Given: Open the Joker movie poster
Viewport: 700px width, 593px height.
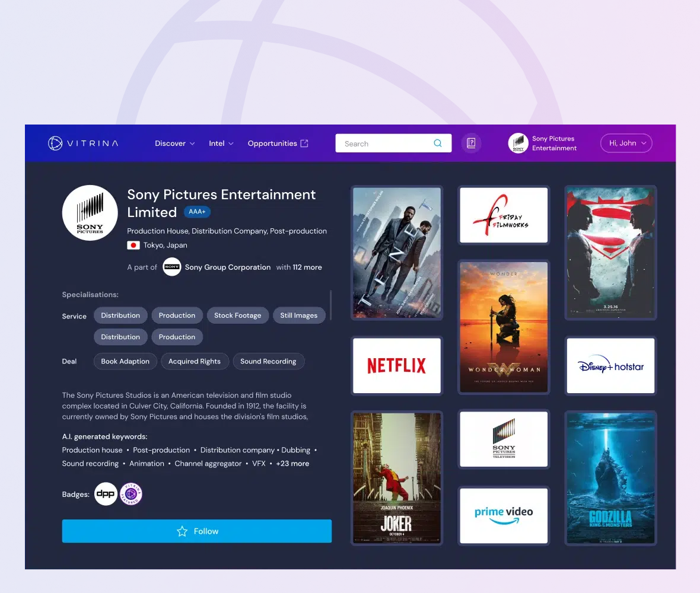Looking at the screenshot, I should (397, 478).
